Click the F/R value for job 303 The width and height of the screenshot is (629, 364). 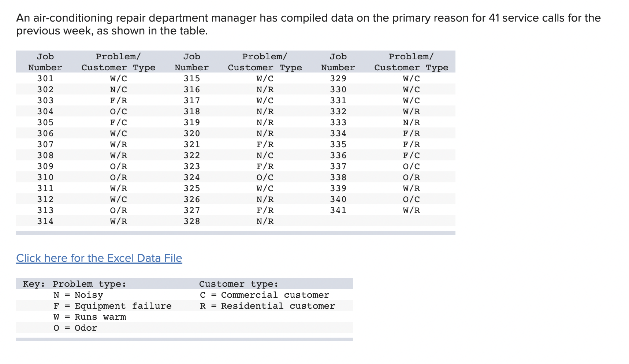coord(119,100)
